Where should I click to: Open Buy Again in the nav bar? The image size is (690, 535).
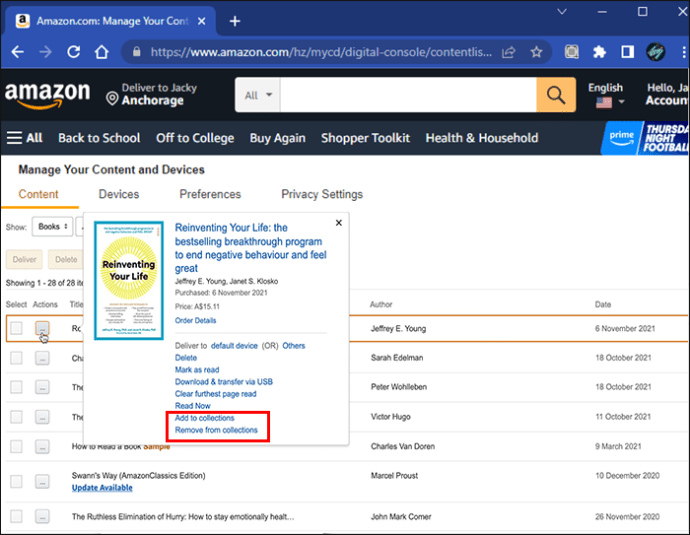coord(278,138)
